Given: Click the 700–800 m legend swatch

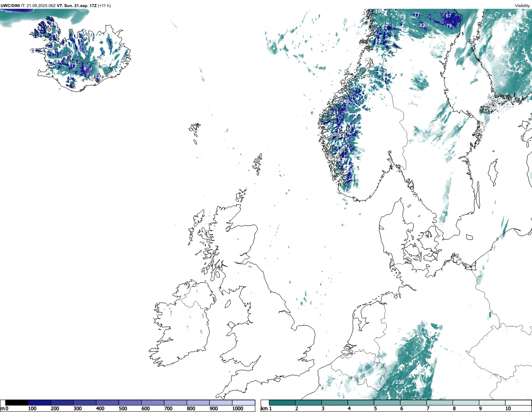Looking at the screenshot, I should 175,402.
